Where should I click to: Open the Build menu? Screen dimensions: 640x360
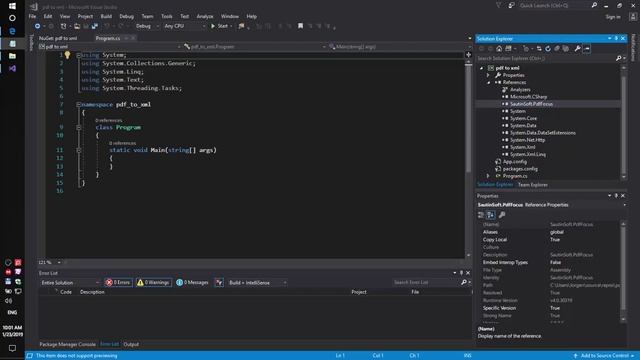[106, 16]
